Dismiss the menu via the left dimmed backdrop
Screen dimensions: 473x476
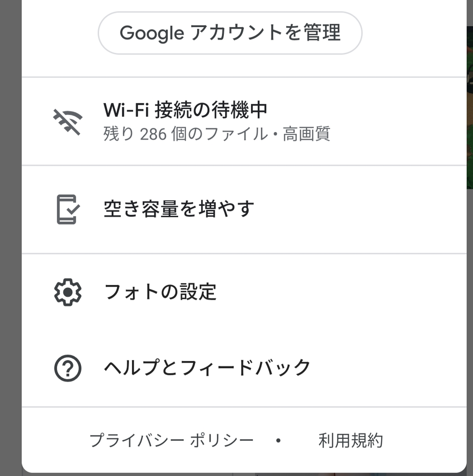[x=10, y=238]
